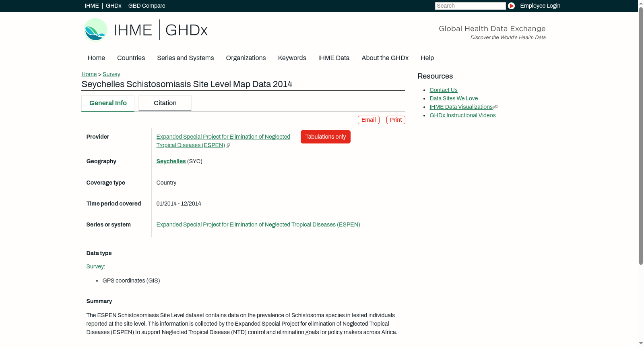Open IHME Data menu item

pos(334,58)
